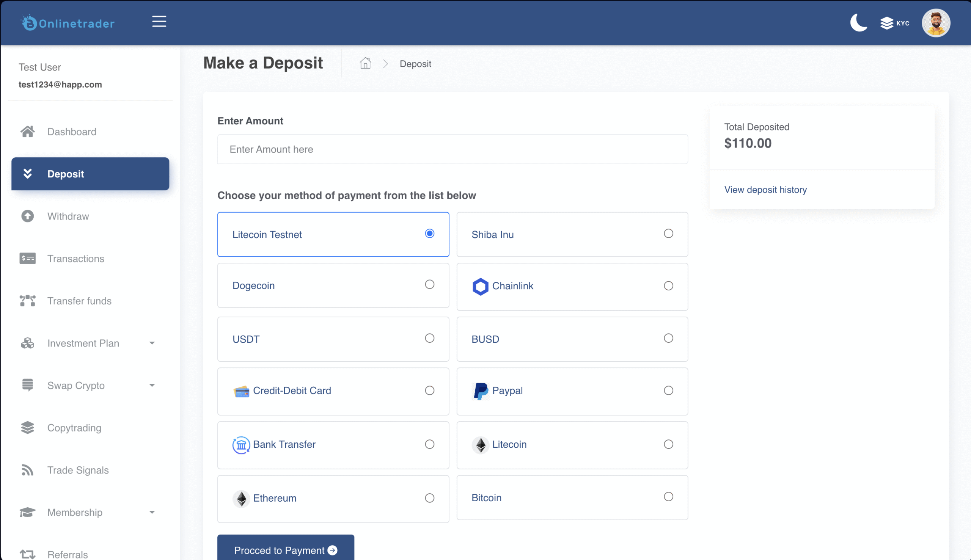Viewport: 971px width, 560px height.
Task: Click the credit card icon
Action: (241, 391)
